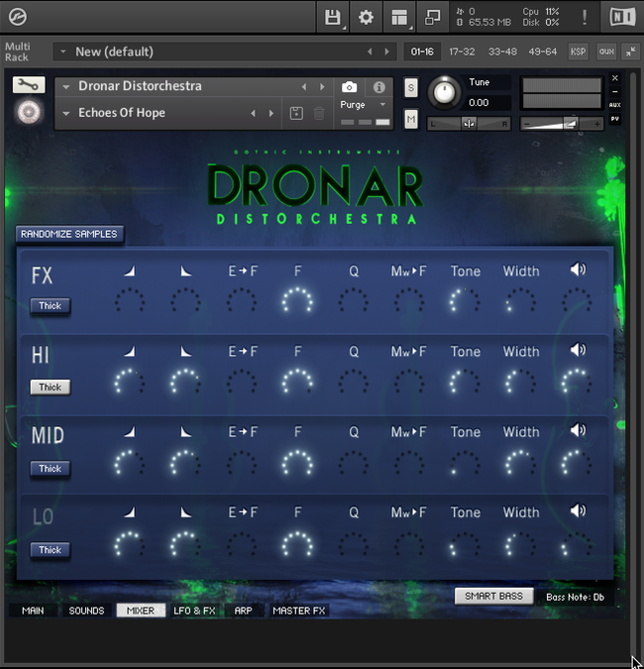Click the MID layer Width knob
Image resolution: width=644 pixels, height=669 pixels.
tap(521, 462)
